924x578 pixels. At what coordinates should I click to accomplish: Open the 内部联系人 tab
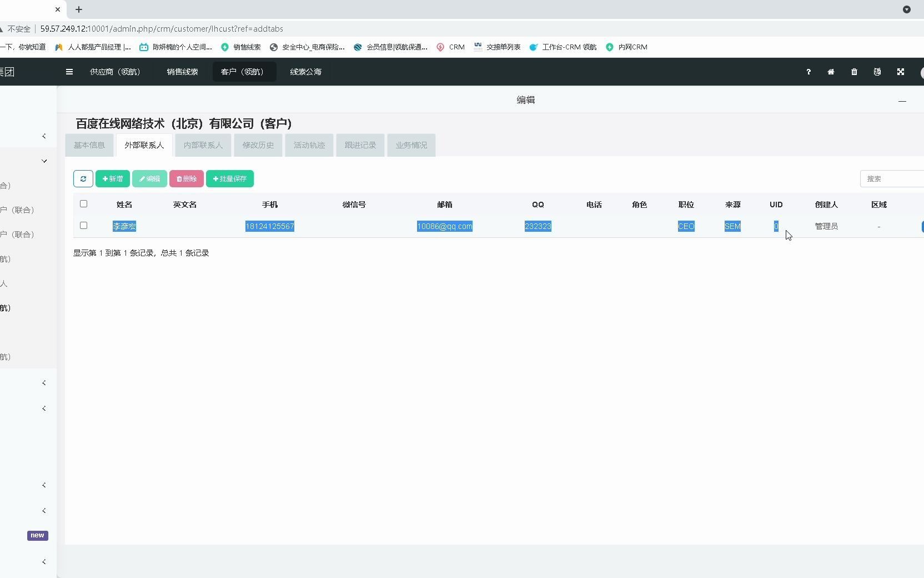tap(203, 145)
